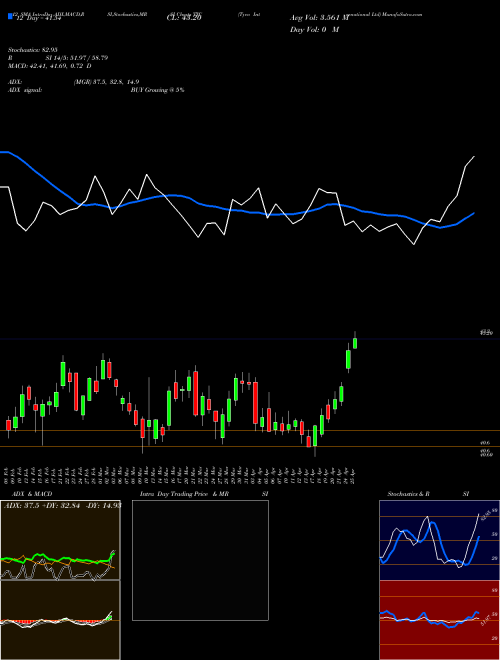
Task: Click the '(MGR) 37.5, 32.8, 14.9' values
Action: [106, 82]
